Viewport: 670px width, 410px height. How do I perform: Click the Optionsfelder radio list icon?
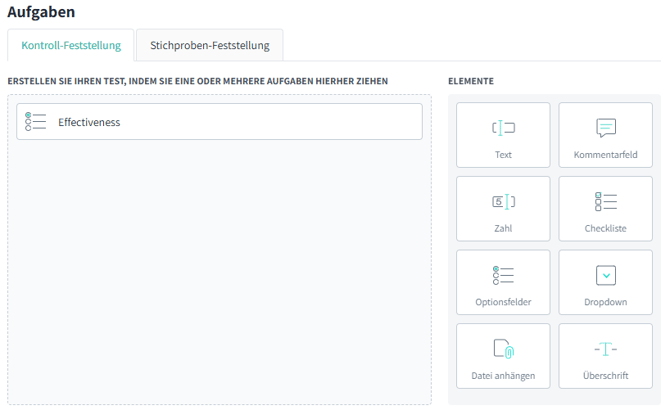tap(503, 275)
